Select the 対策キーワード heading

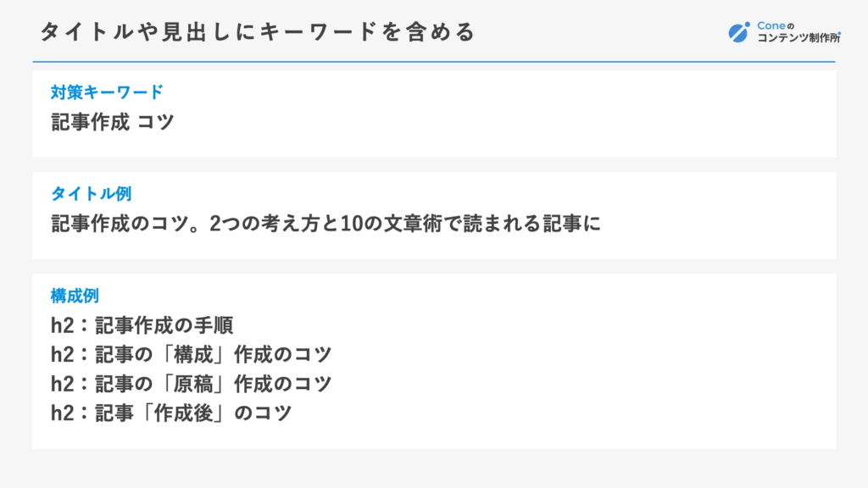point(107,91)
